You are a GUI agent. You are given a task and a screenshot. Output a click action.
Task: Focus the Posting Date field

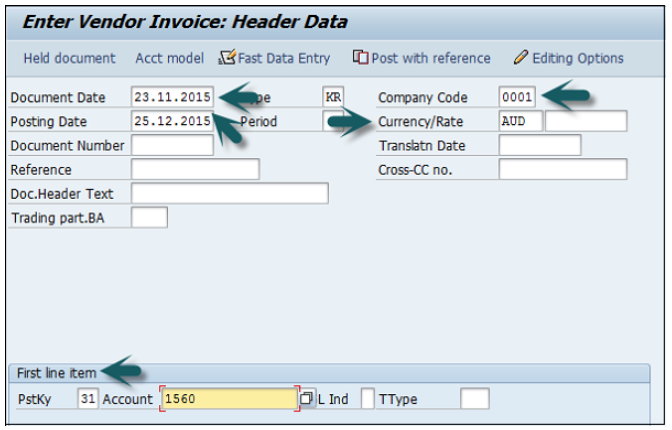click(171, 122)
